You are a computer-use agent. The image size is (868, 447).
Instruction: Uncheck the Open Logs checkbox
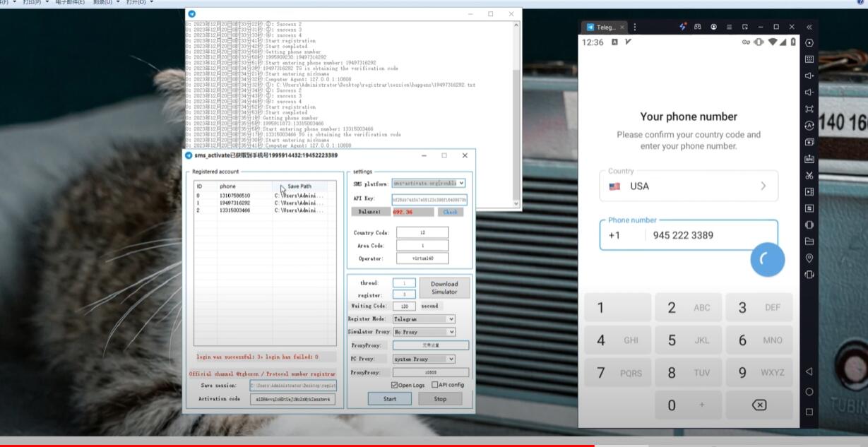(396, 385)
